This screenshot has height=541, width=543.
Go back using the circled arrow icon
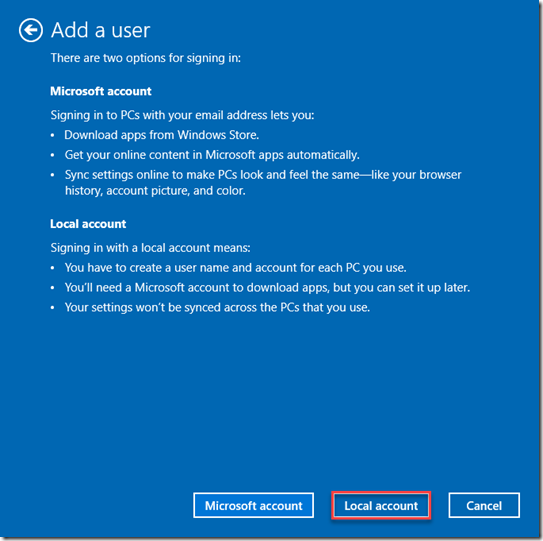pyautogui.click(x=31, y=30)
